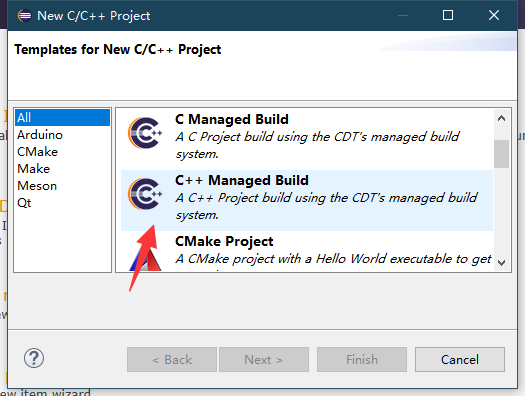This screenshot has width=525, height=396.
Task: Click the template list scroll up arrow
Action: (501, 118)
